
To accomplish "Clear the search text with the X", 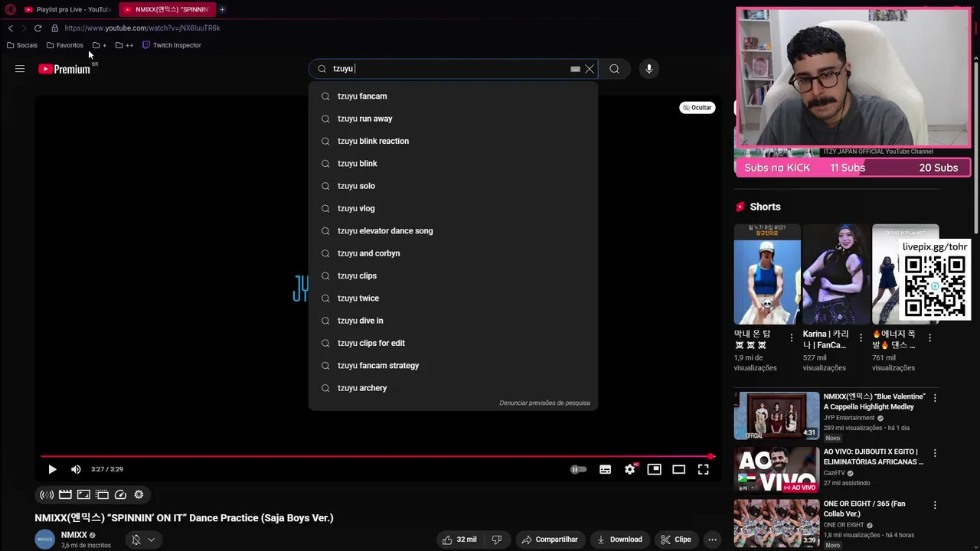I will point(590,69).
